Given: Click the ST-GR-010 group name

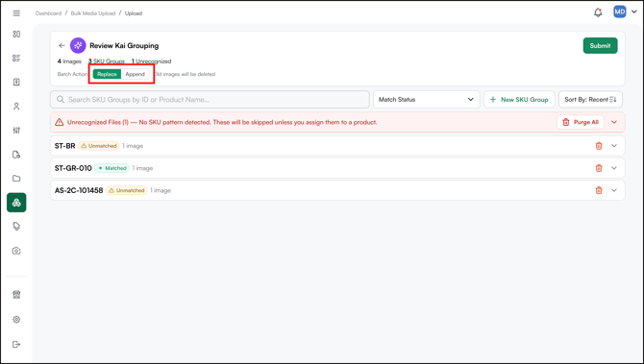Looking at the screenshot, I should (x=73, y=168).
